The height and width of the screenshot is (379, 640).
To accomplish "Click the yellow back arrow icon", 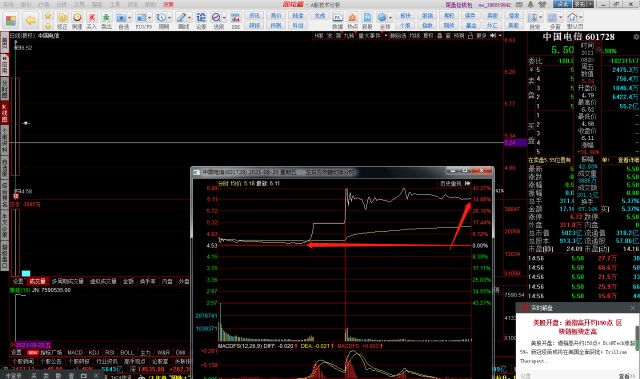I will pos(30,20).
